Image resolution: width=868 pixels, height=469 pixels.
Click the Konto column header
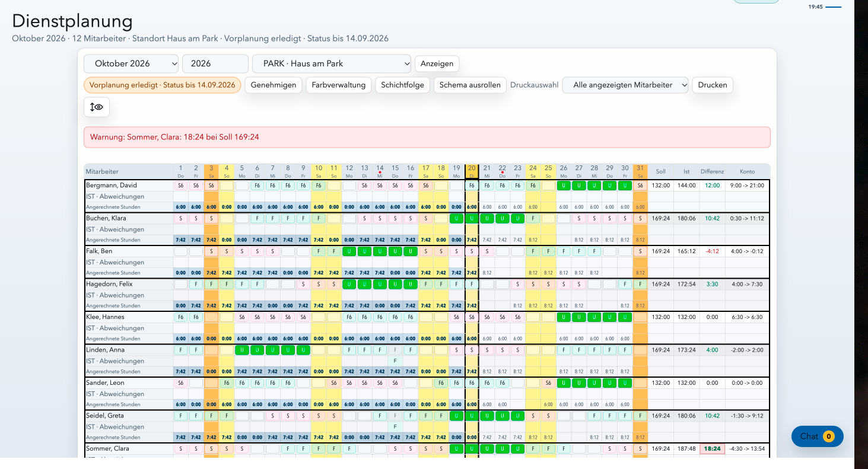(x=748, y=171)
